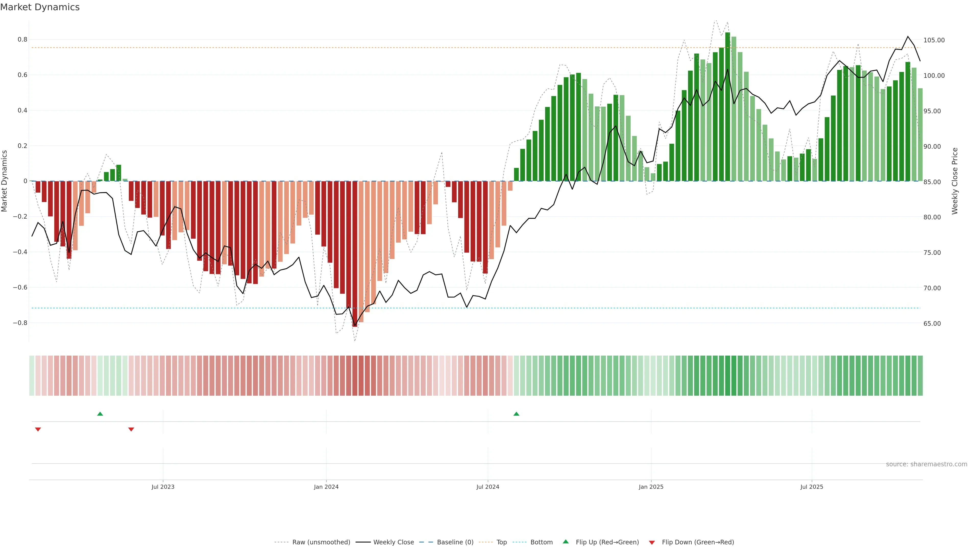The width and height of the screenshot is (980, 551).
Task: Click the Raw (unsmoothed) dashed legend sample
Action: 281,542
